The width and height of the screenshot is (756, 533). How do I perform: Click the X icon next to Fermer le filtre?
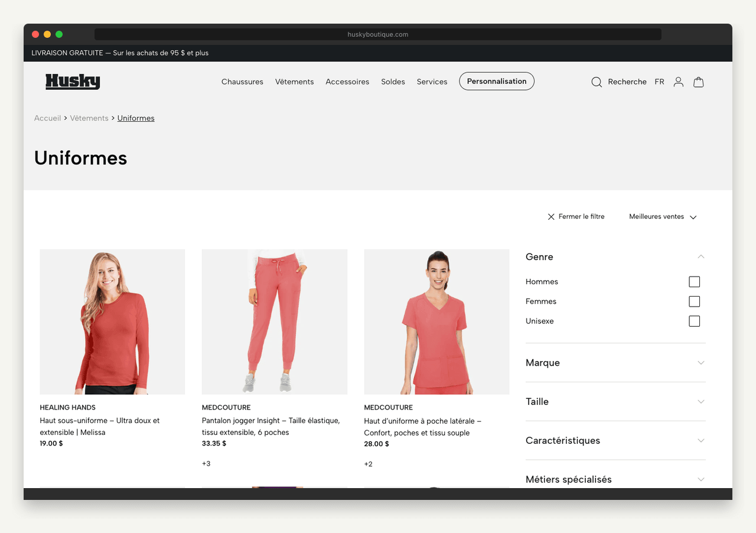point(551,216)
